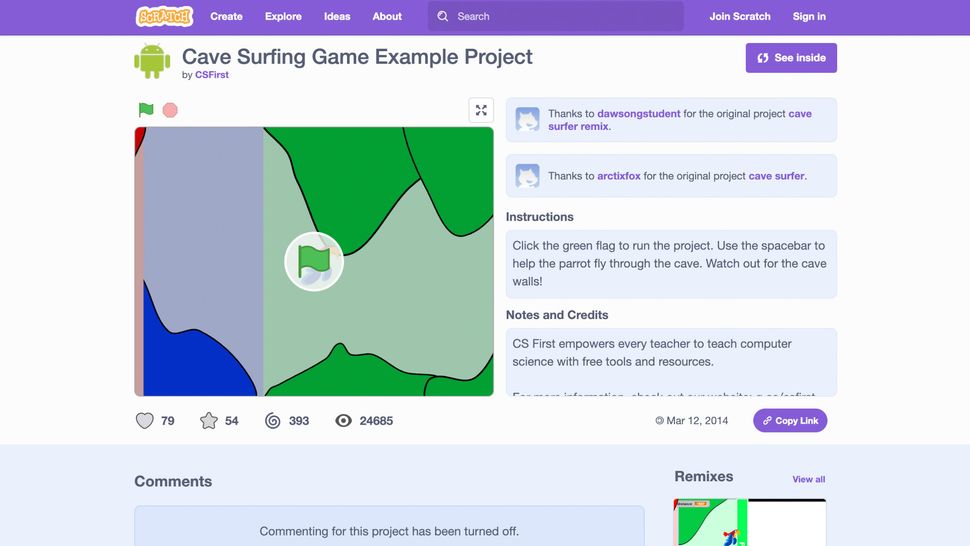
Task: Click the green flag above the stage
Action: (x=146, y=110)
